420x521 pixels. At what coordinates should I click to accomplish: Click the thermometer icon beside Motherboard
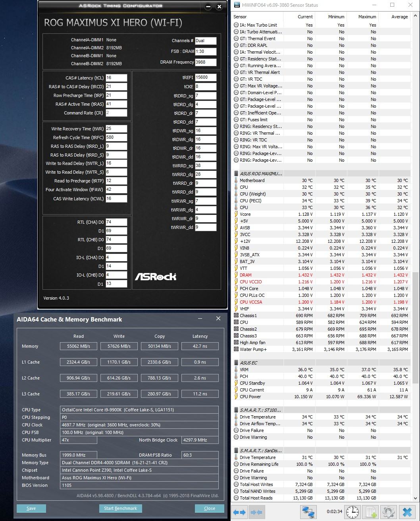[x=236, y=180]
